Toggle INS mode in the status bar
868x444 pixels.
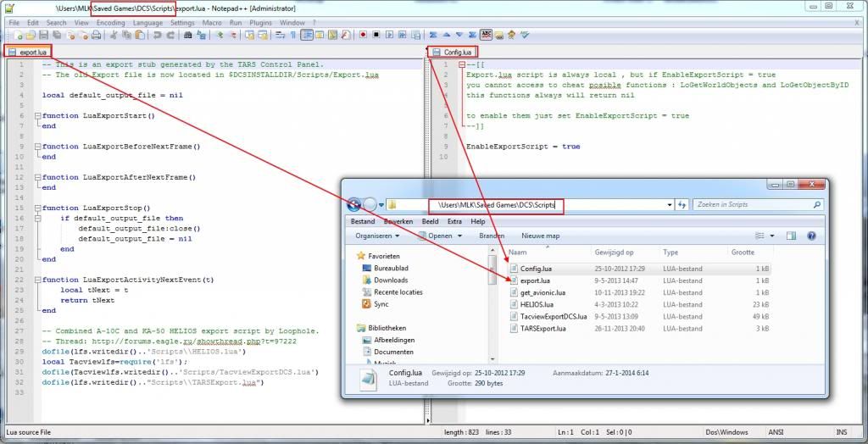(842, 432)
